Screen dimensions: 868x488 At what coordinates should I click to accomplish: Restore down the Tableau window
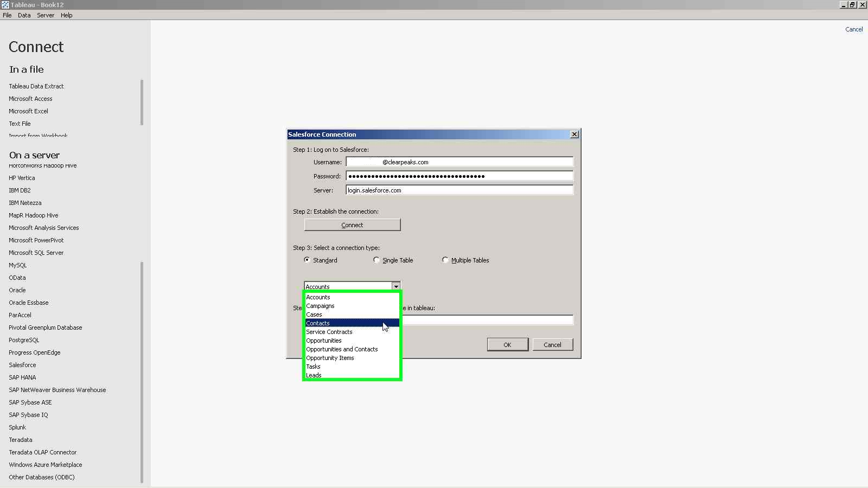click(853, 5)
